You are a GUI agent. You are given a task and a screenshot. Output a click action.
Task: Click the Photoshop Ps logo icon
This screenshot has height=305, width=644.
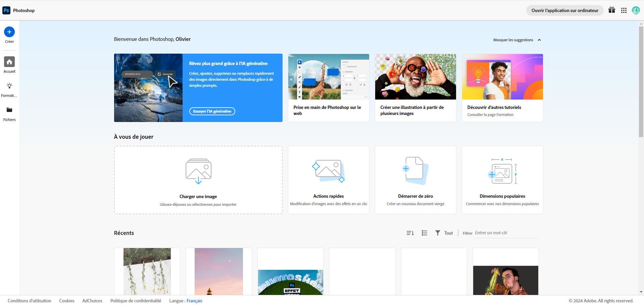6,10
